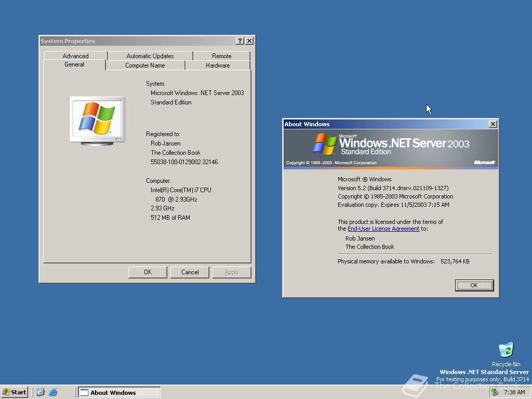The image size is (532, 399).
Task: Switch to the Computer Name tab
Action: click(145, 65)
